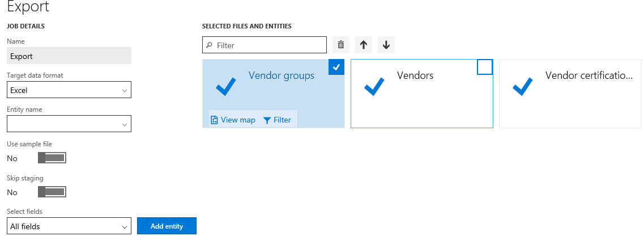Select the Vendor certification entity tile
Image resolution: width=644 pixels, height=236 pixels.
[570, 94]
